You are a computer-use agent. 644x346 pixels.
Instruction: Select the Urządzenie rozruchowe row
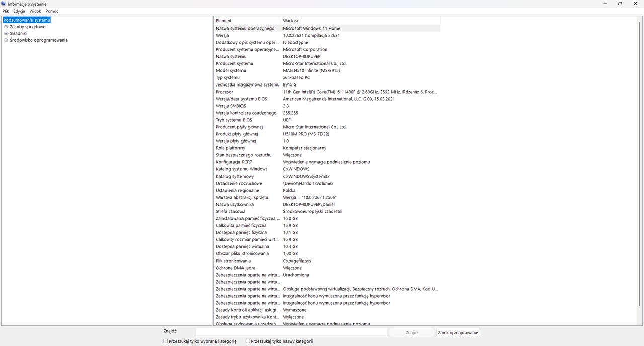(327, 184)
